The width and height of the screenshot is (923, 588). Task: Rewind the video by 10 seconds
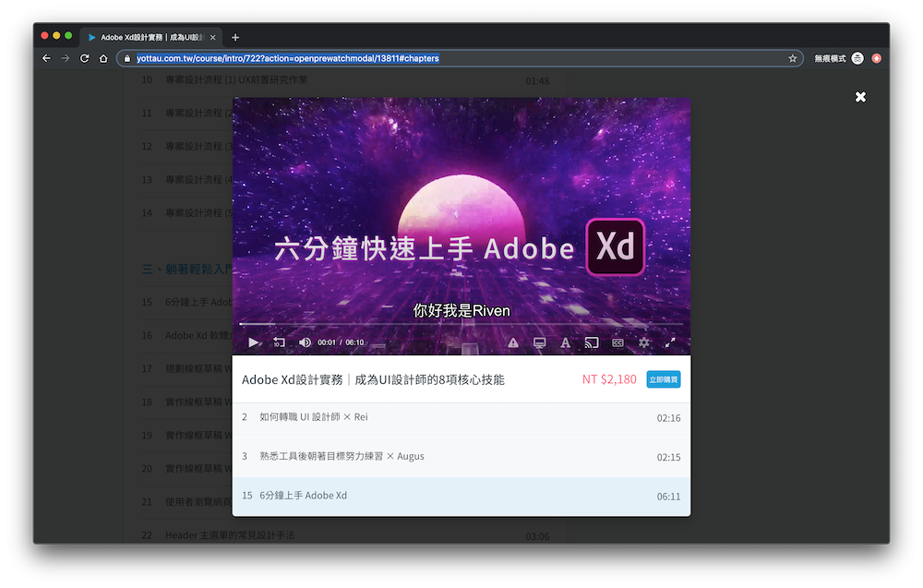pos(279,342)
